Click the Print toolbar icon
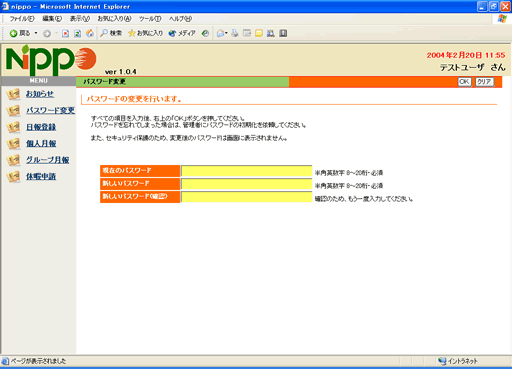 click(x=235, y=33)
